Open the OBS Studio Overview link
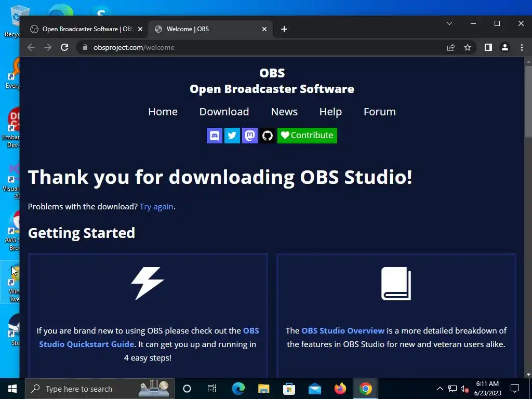 [343, 330]
